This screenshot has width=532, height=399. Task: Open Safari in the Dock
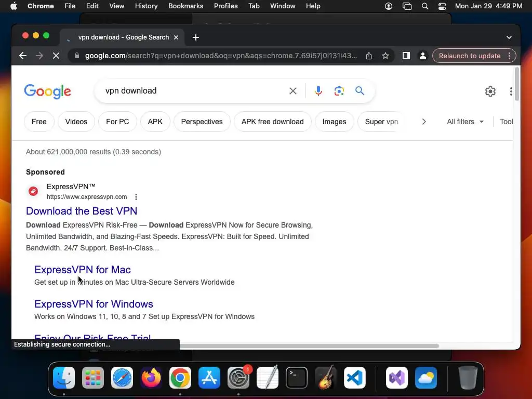tap(122, 378)
